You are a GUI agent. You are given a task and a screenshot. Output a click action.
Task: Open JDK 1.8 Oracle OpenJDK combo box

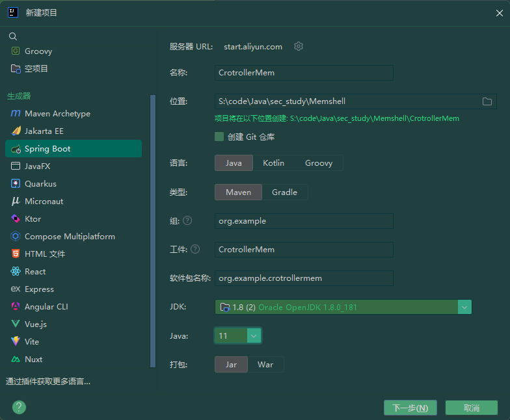[343, 307]
